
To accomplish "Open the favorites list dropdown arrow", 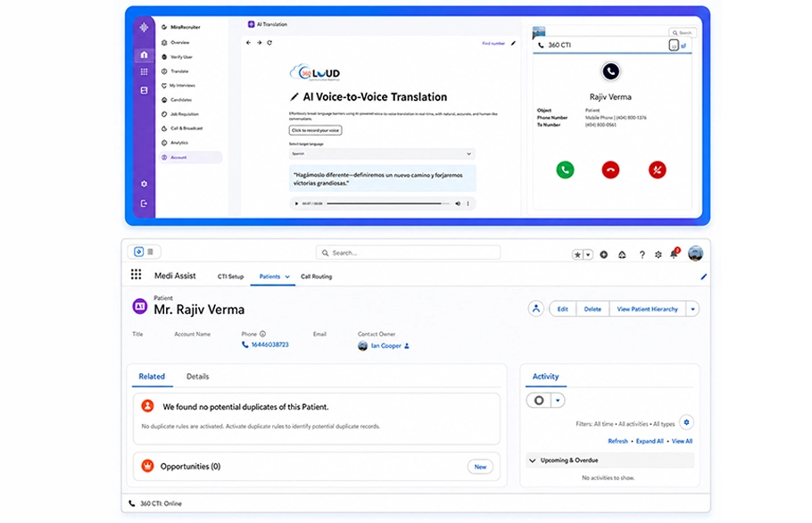I will click(x=588, y=254).
